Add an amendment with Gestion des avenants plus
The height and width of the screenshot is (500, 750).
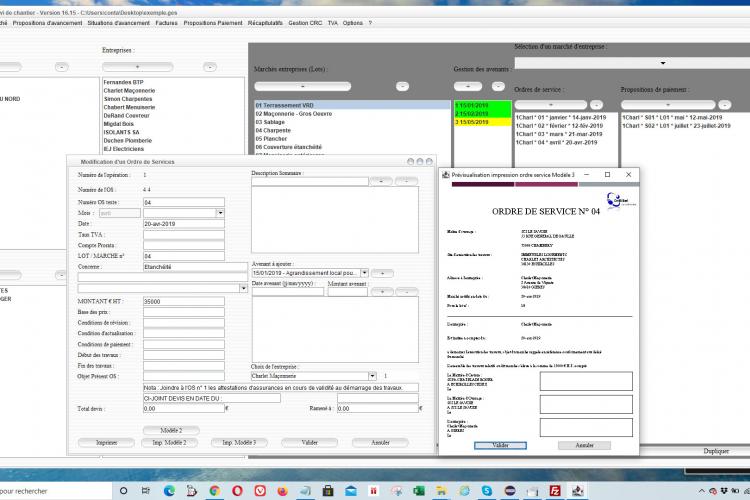[468, 86]
